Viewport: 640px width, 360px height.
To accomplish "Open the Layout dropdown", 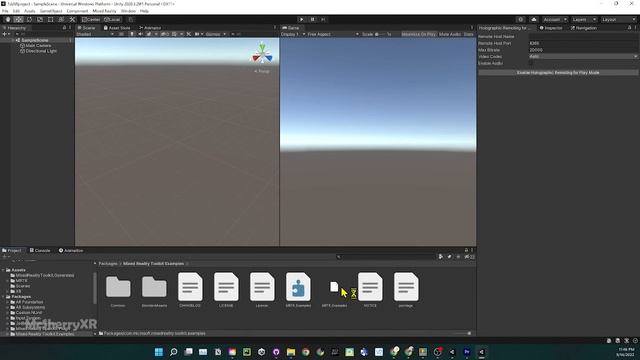I will point(618,20).
